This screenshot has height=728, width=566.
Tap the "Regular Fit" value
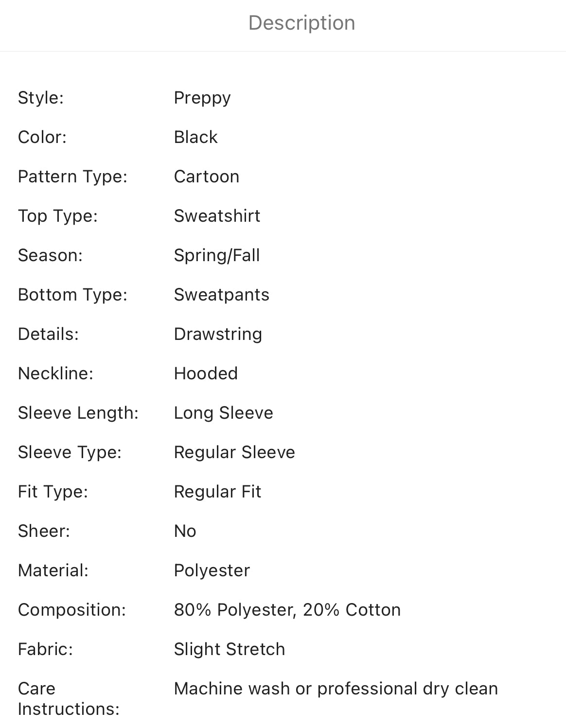coord(217,492)
